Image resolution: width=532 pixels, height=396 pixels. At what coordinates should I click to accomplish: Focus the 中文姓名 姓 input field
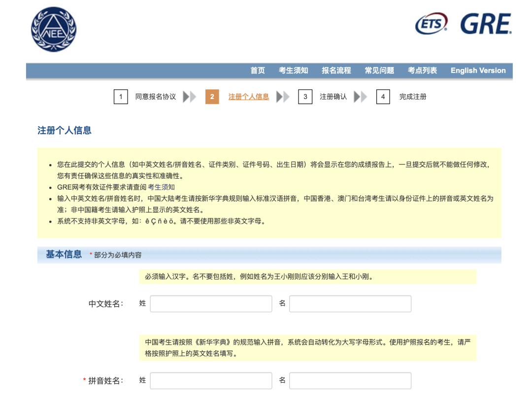pyautogui.click(x=211, y=304)
